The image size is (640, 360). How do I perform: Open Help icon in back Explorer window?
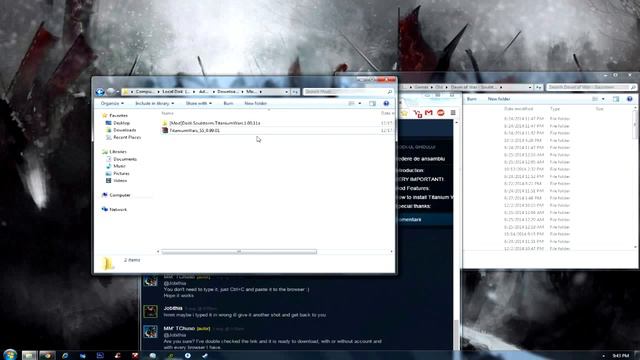[x=629, y=99]
